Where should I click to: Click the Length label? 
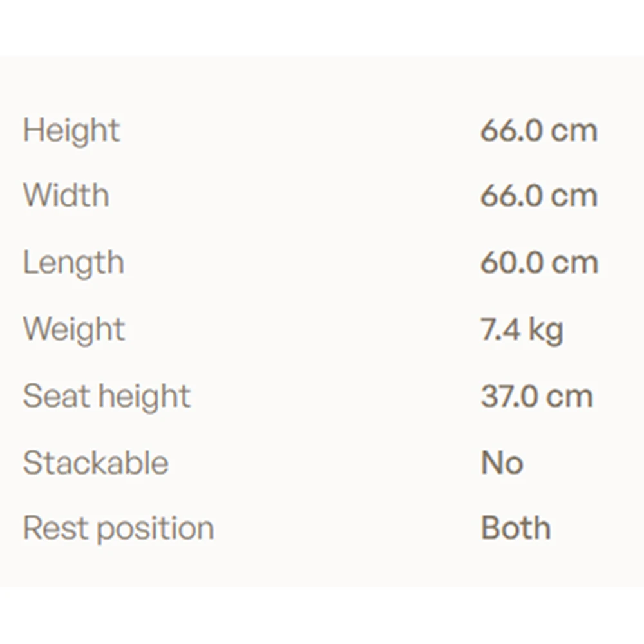pos(73,263)
